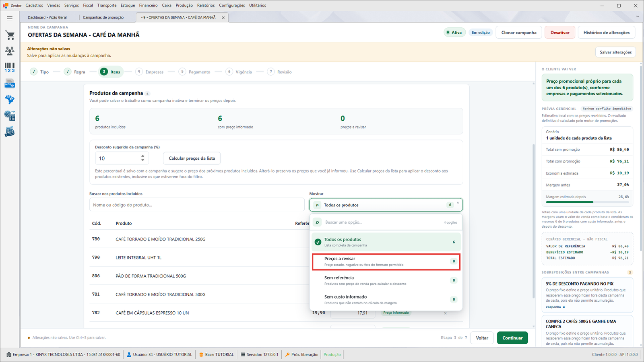Deactivate the campaign with Desativar
The height and width of the screenshot is (362, 644).
coord(560,33)
